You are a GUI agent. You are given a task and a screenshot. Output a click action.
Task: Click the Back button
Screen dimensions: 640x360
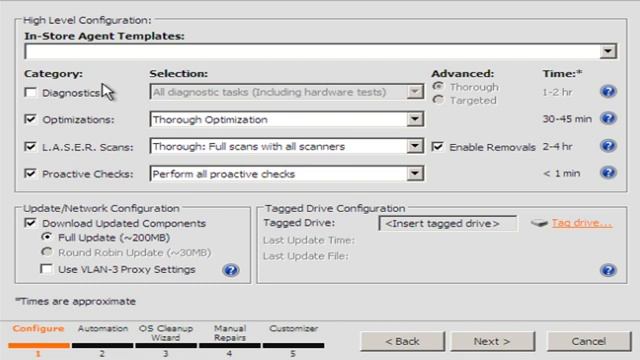tap(402, 341)
